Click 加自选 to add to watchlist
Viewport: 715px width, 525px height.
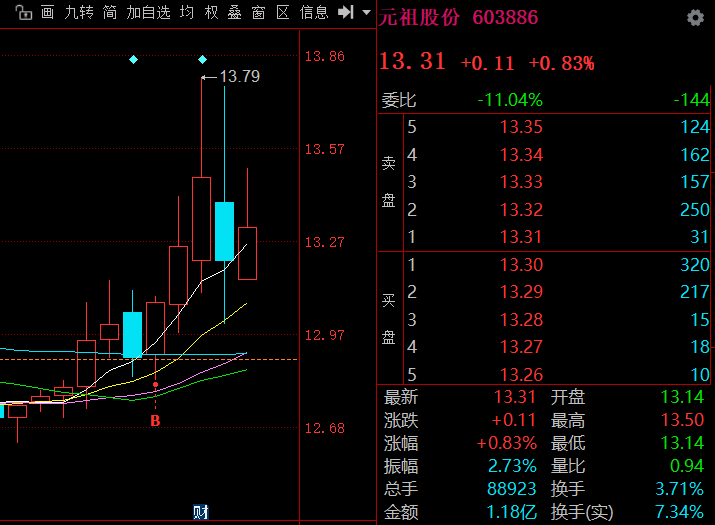(x=148, y=12)
